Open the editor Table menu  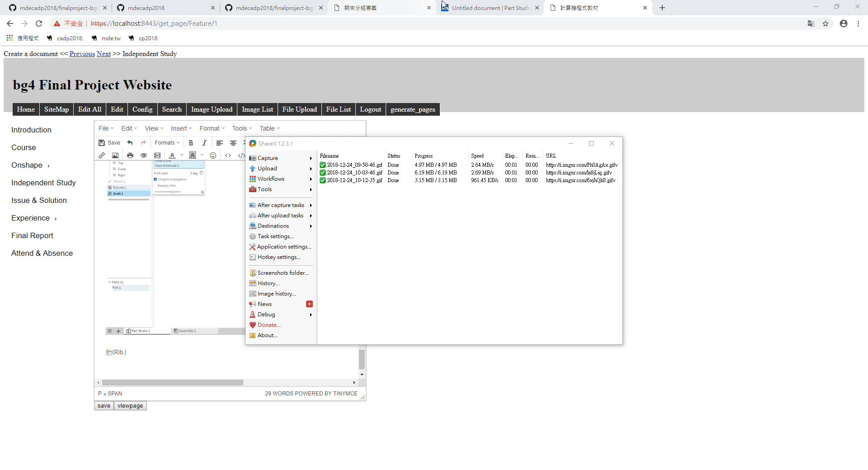click(269, 128)
